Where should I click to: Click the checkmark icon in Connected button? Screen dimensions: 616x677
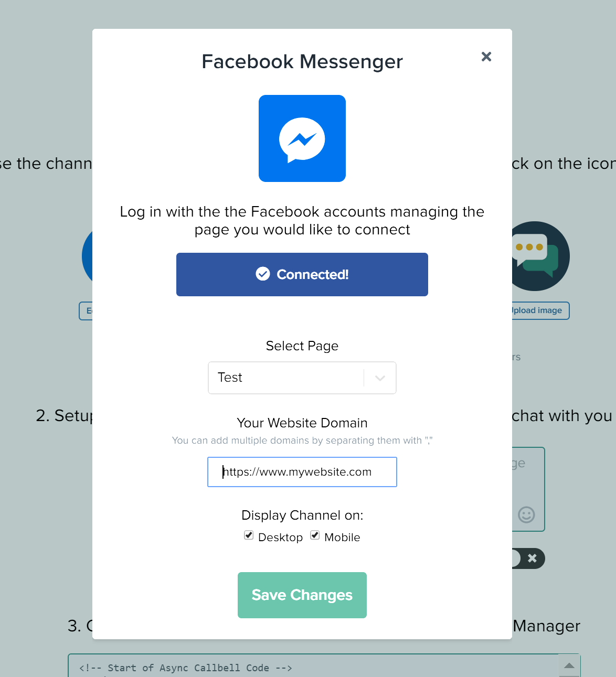point(263,274)
